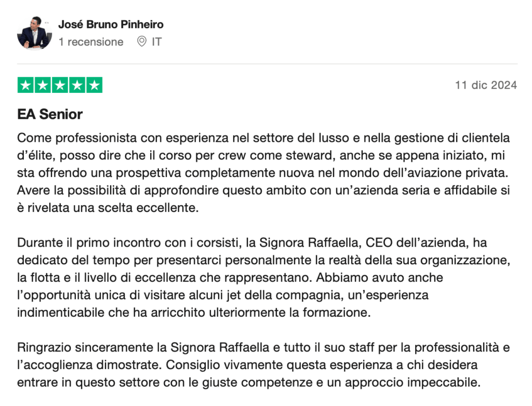Open the review title "EA Senior"
Image resolution: width=532 pixels, height=406 pixels.
click(50, 114)
